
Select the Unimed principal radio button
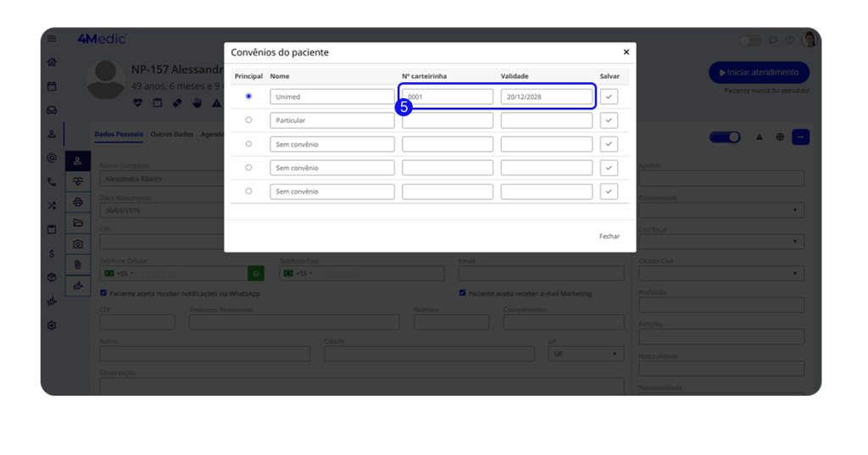coord(248,97)
